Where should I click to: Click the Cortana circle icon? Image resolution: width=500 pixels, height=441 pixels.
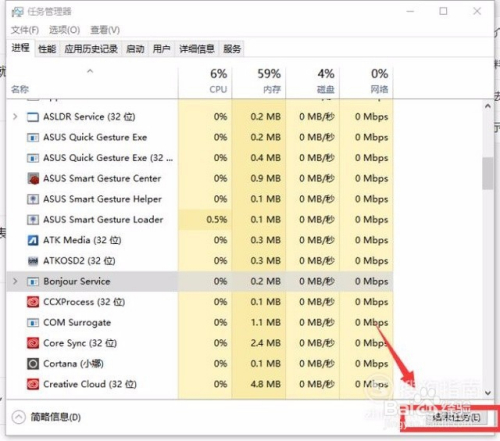[x=33, y=364]
